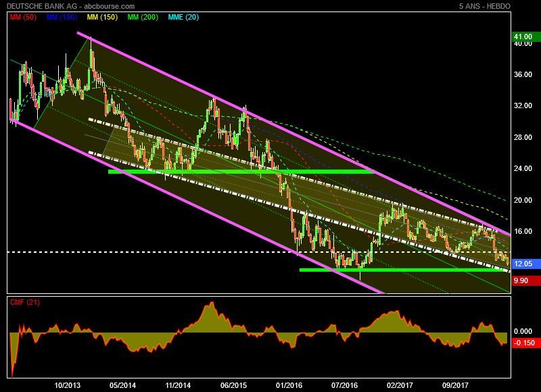Click the 02/2017 date label
The height and width of the screenshot is (392, 541).
point(400,385)
